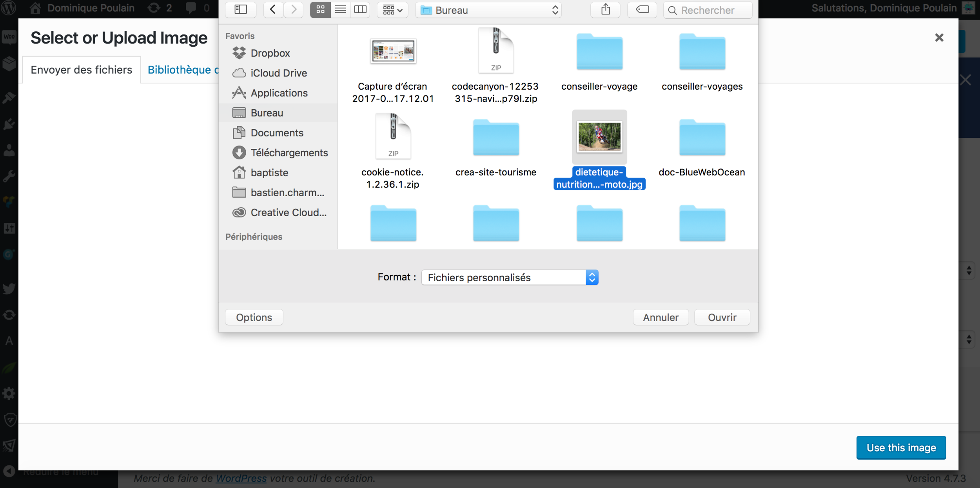Open Dropbox from the favorites sidebar

[x=270, y=53]
